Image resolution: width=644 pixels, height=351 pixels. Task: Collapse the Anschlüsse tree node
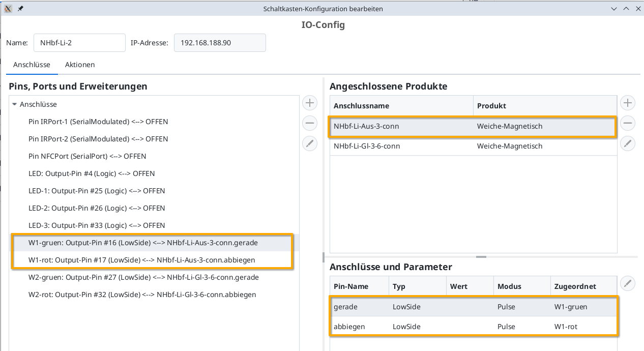tap(14, 104)
